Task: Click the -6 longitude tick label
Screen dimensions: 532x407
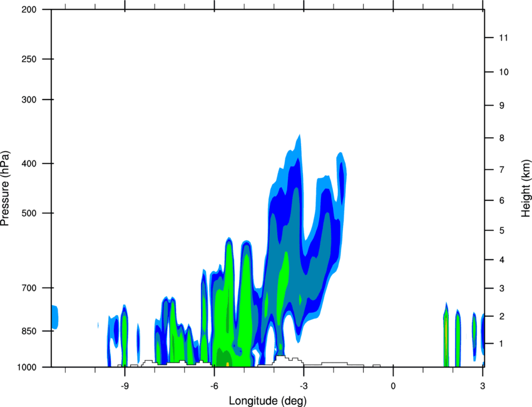Action: click(214, 386)
